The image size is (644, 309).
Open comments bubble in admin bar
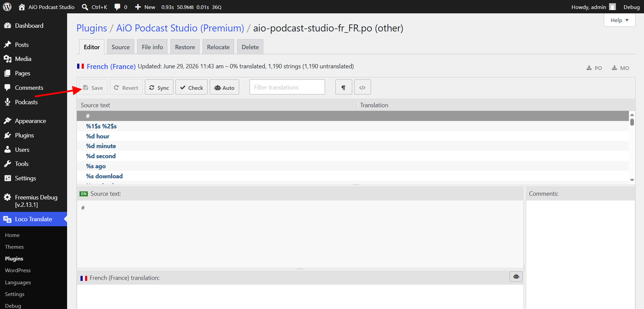(121, 7)
